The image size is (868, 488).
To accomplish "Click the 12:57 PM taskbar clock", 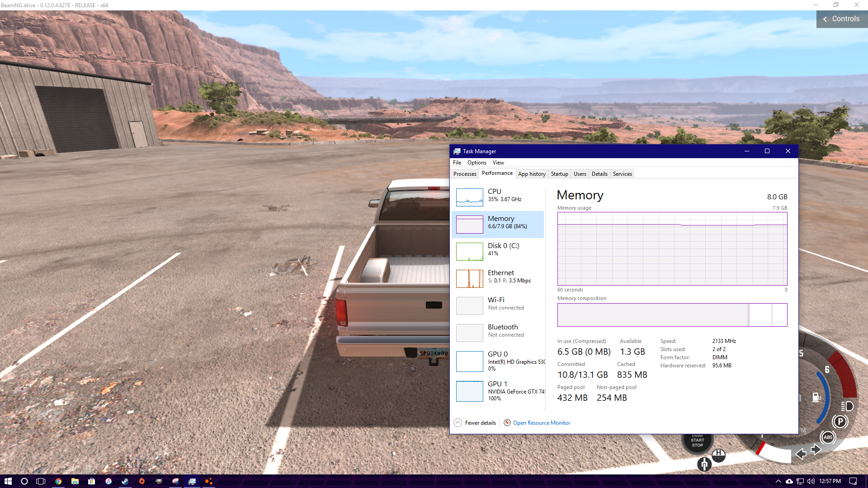I will (x=830, y=481).
